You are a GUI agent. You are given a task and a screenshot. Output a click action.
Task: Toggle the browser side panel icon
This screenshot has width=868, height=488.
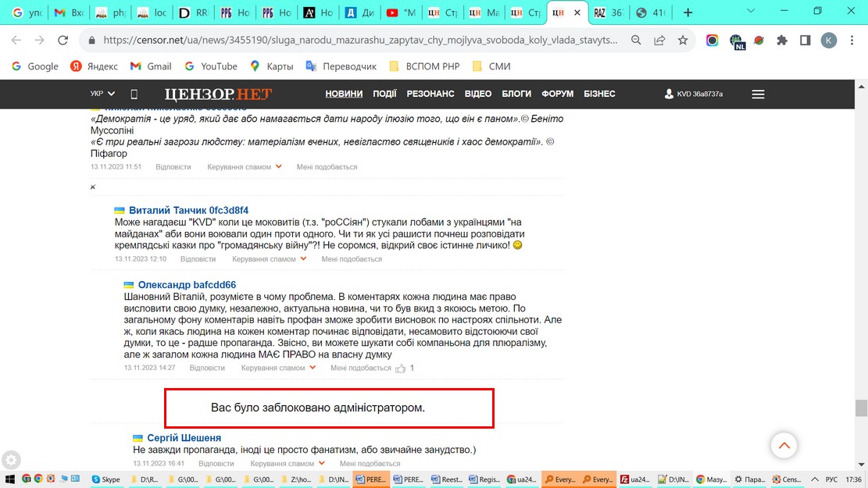805,40
